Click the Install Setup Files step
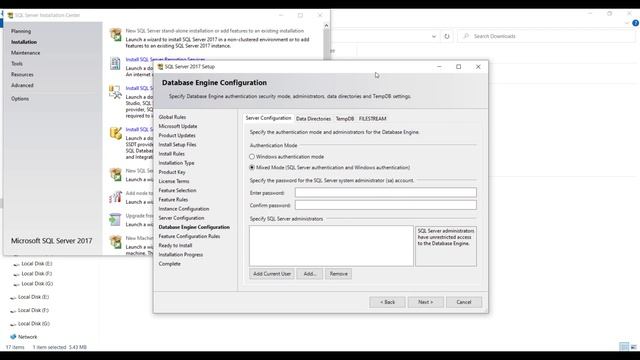 (177, 144)
